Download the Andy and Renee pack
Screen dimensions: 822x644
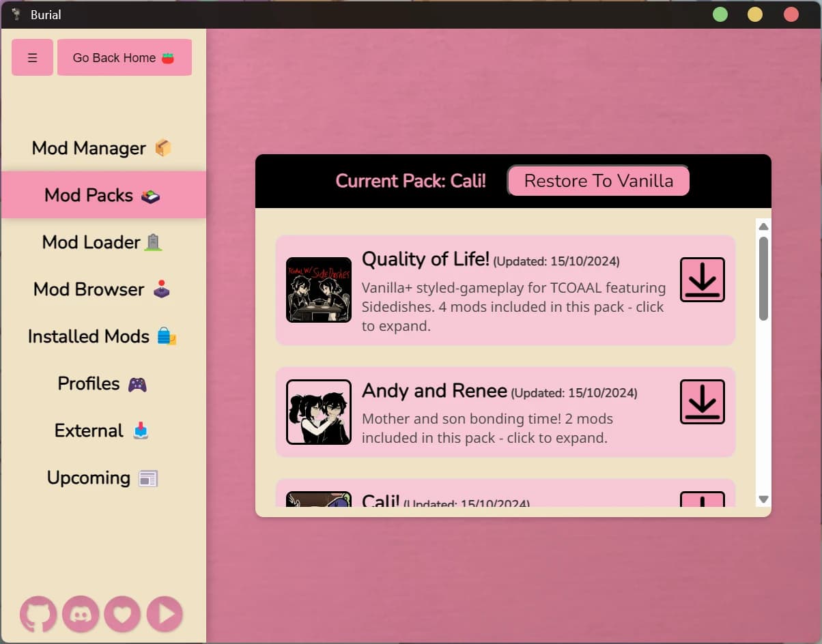pos(702,402)
